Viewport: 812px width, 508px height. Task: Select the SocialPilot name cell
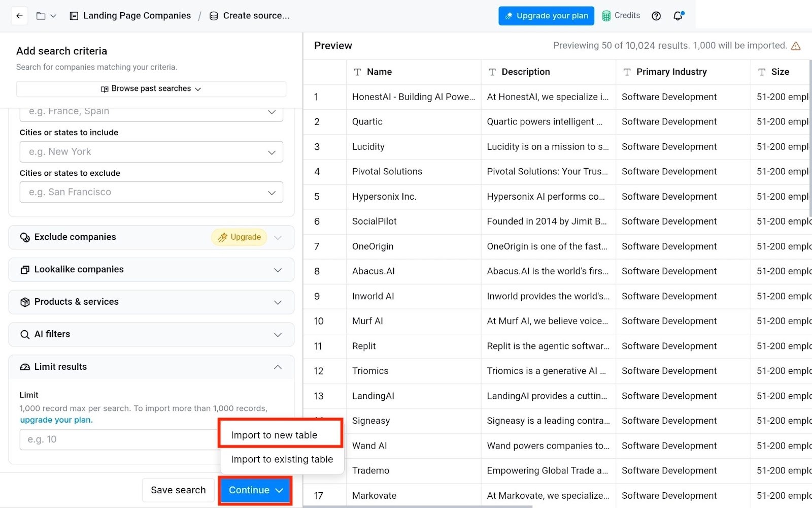pos(414,221)
